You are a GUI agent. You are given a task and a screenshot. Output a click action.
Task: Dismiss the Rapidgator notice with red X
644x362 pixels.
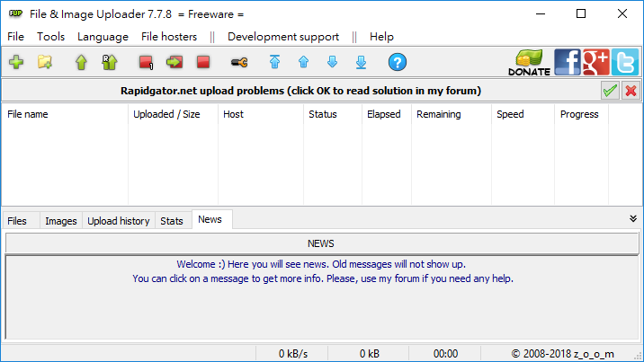pos(631,90)
